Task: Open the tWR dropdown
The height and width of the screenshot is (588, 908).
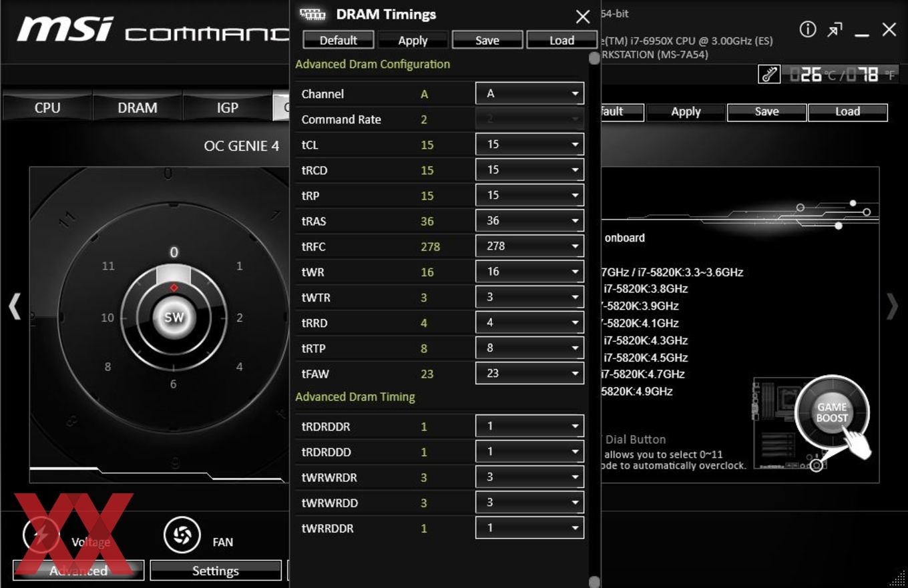Action: 530,271
